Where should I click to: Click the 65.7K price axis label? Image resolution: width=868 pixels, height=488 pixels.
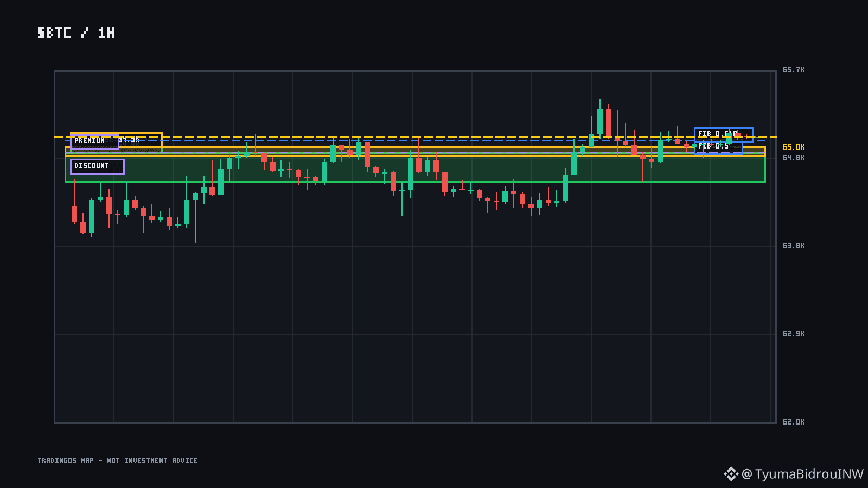pyautogui.click(x=793, y=70)
